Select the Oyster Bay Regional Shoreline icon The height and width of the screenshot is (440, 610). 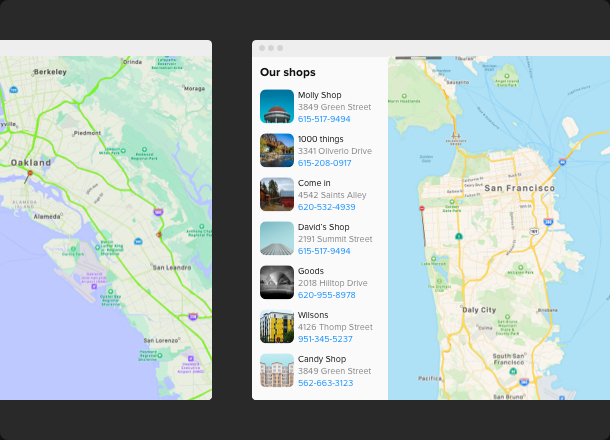point(110,291)
